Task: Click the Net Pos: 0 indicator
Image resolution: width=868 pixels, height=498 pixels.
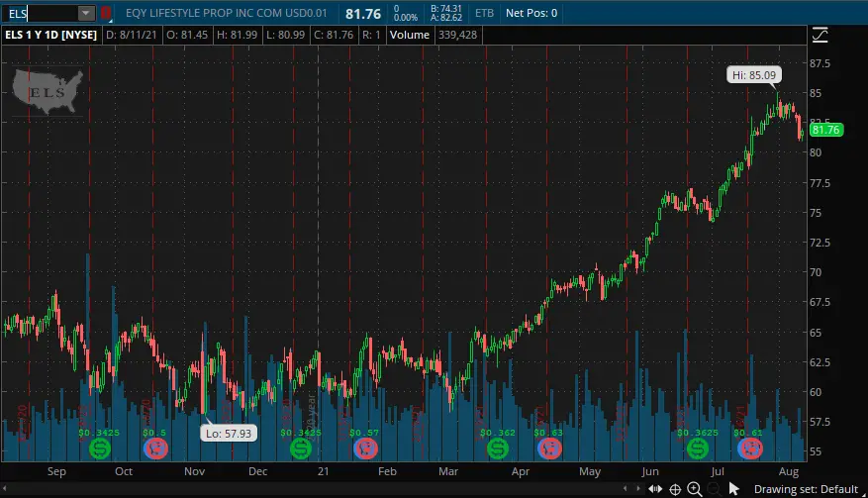Action: coord(531,13)
